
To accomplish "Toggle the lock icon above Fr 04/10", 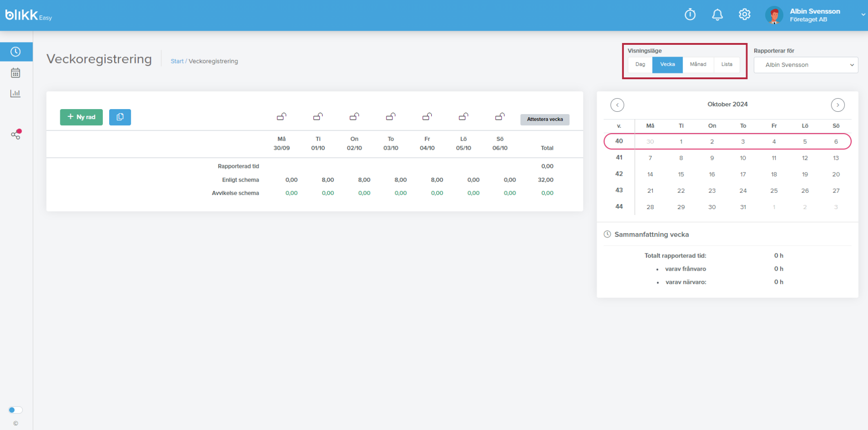I will coord(427,117).
